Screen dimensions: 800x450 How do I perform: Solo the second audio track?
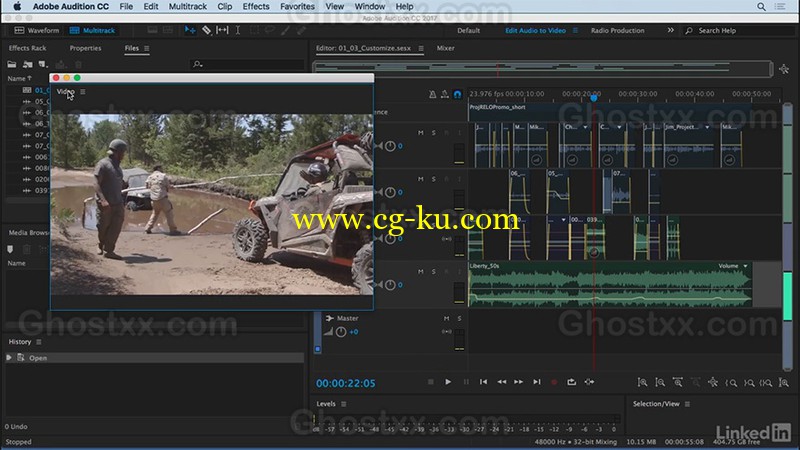click(434, 179)
